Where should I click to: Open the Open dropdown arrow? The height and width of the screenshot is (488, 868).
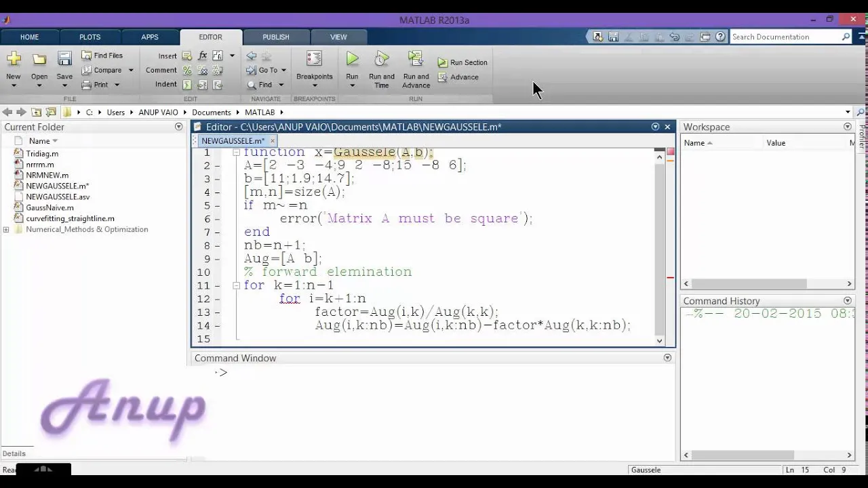coord(39,85)
